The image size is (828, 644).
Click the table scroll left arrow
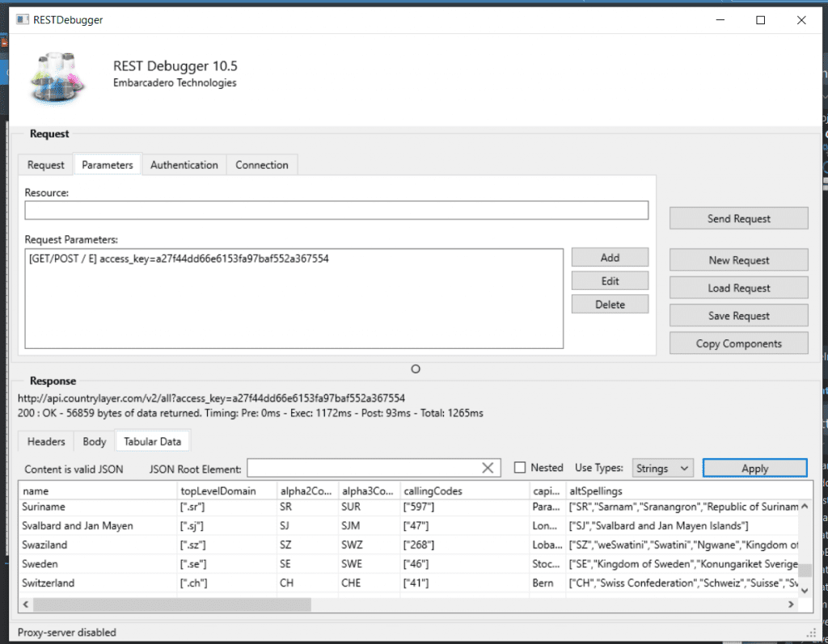[26, 604]
